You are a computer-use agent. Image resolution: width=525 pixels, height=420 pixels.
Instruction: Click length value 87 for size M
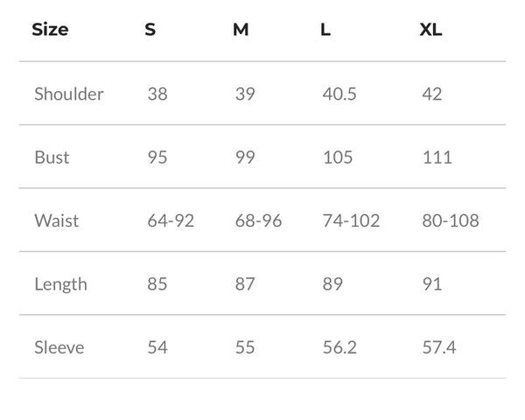(x=245, y=284)
